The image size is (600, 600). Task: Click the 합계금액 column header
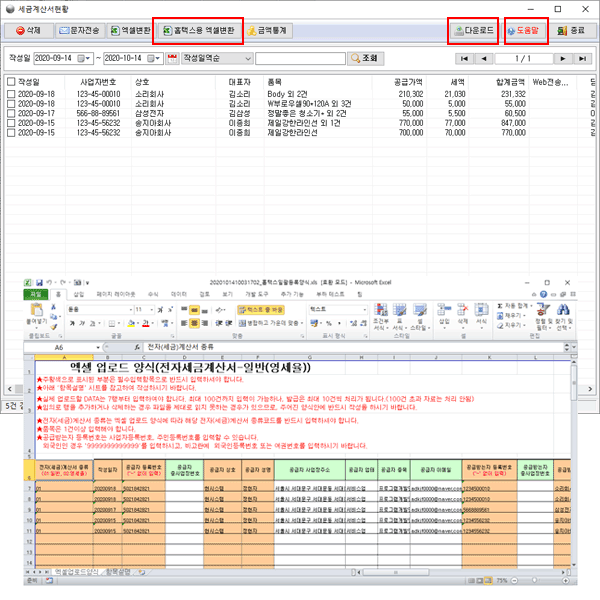(510, 82)
